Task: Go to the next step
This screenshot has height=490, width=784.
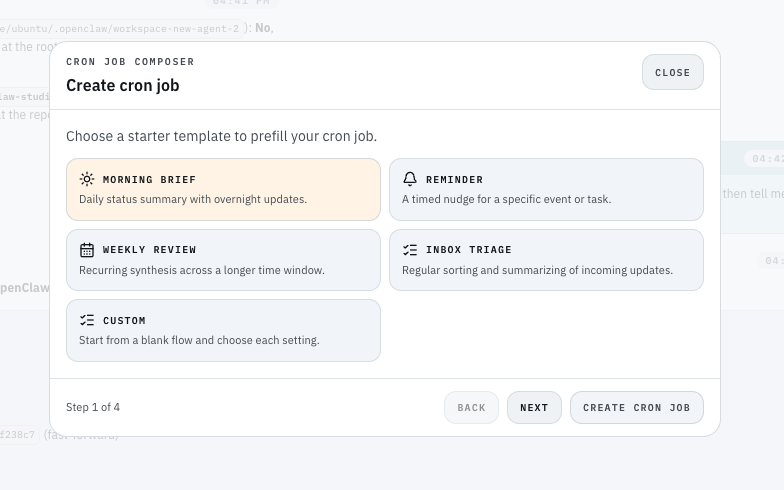Action: coord(534,408)
